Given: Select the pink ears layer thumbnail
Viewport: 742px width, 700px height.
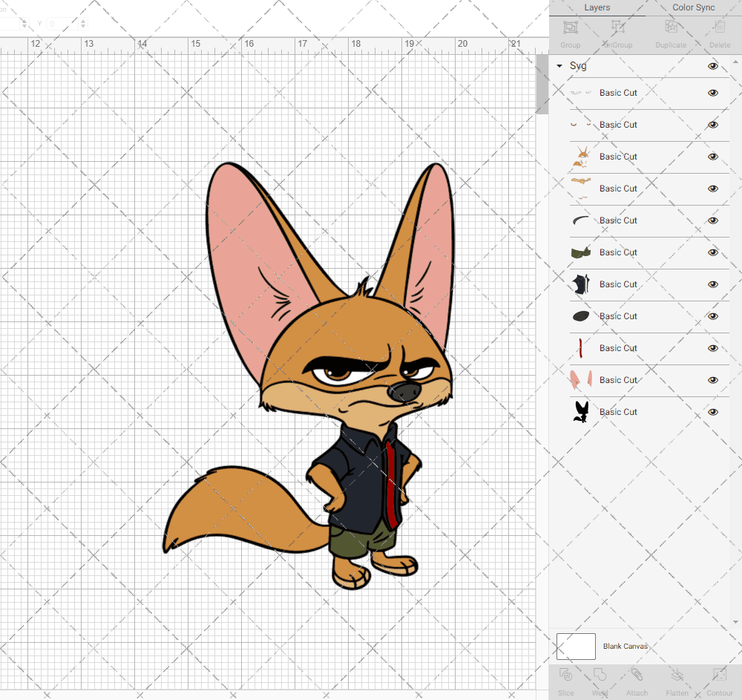Looking at the screenshot, I should click(581, 380).
